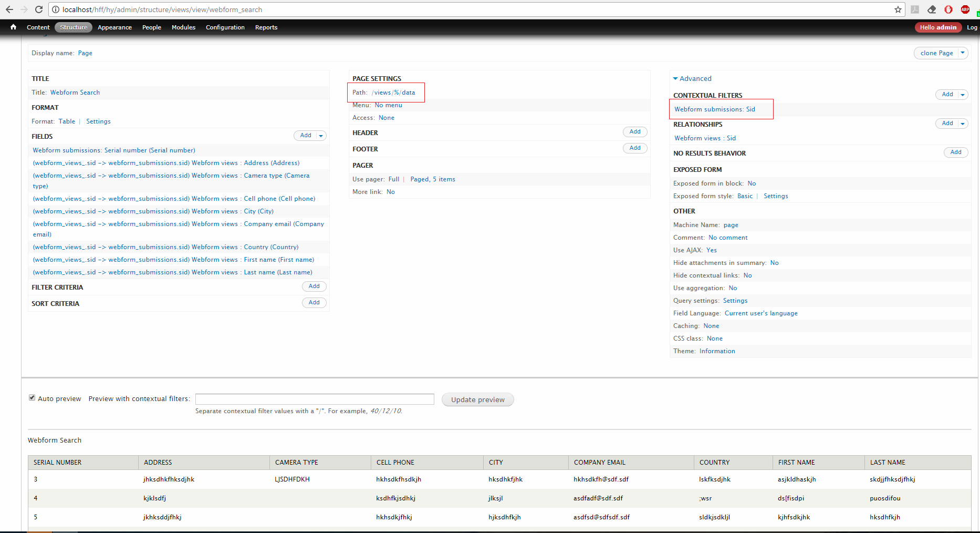
Task: Edit Webform submissions: Sid contextual filter
Action: [715, 109]
